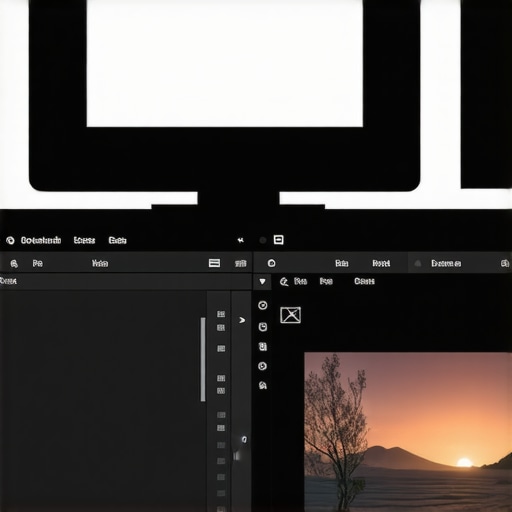Viewport: 512px width, 512px height.
Task: Click the horizontal lines list-view icon
Action: (x=214, y=263)
